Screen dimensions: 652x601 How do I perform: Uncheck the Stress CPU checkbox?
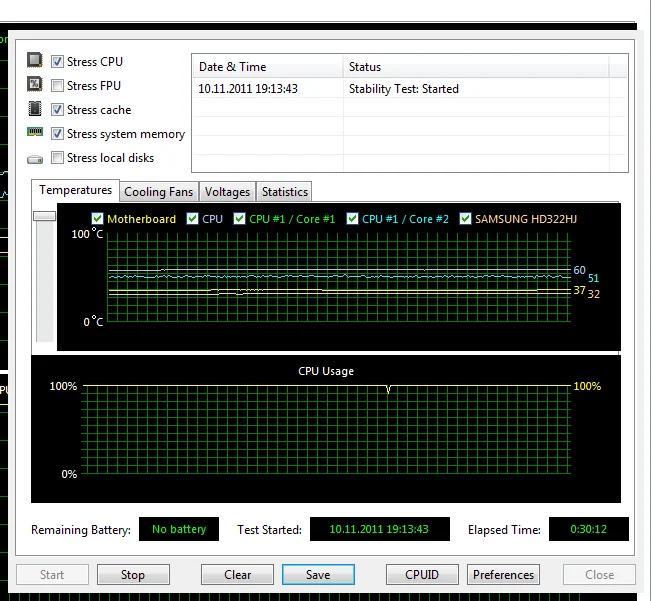tap(57, 62)
